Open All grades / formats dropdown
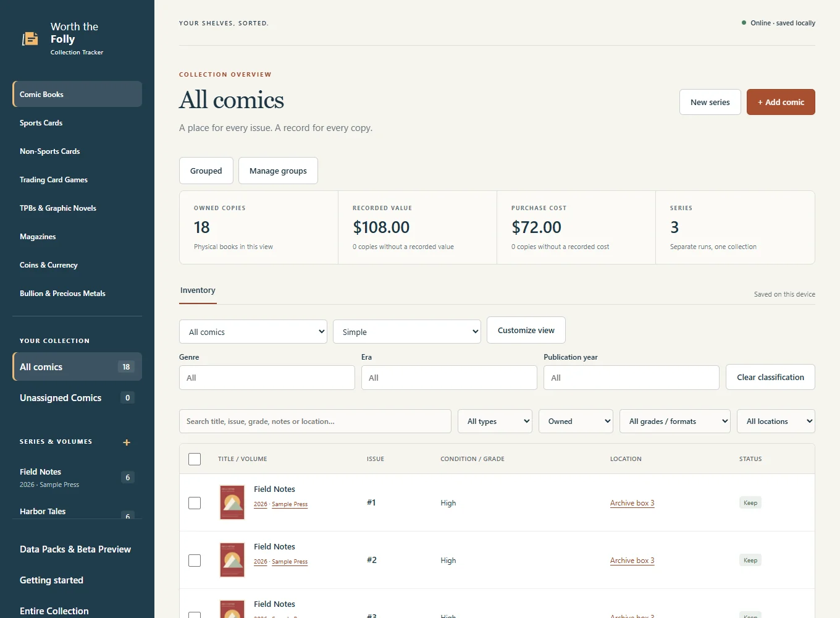 (675, 421)
